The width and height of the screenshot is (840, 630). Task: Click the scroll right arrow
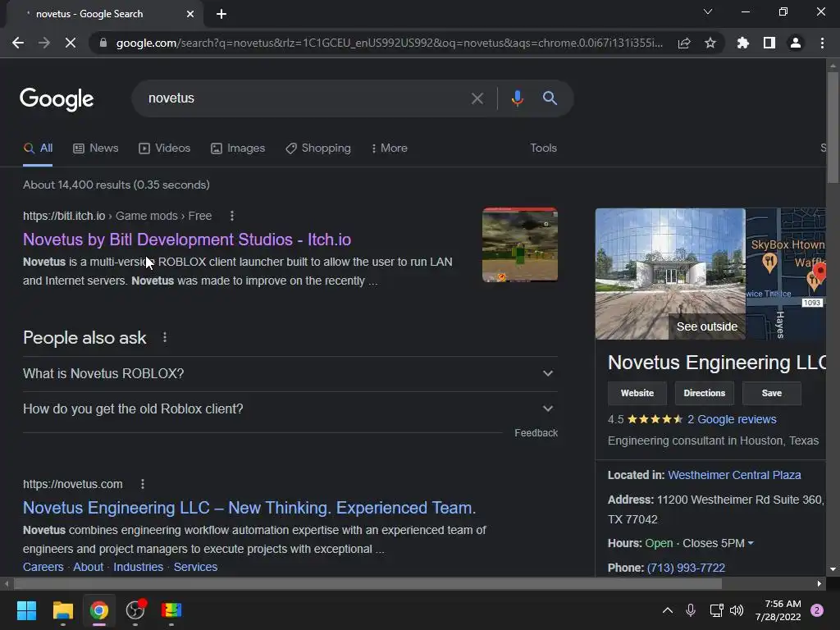819,583
